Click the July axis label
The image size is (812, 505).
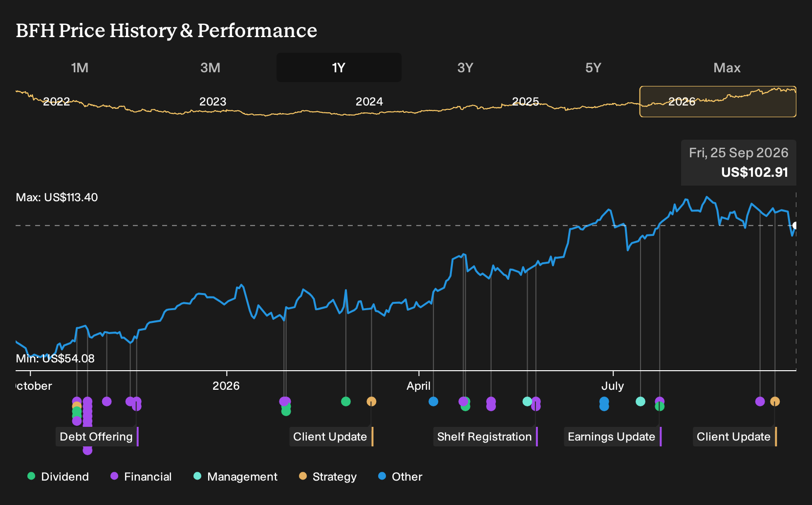[613, 386]
